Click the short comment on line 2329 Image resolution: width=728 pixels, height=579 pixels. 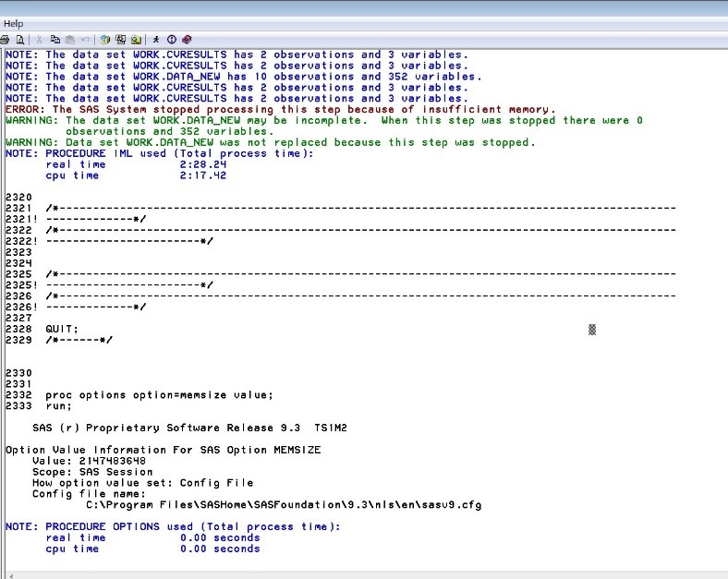(x=79, y=340)
